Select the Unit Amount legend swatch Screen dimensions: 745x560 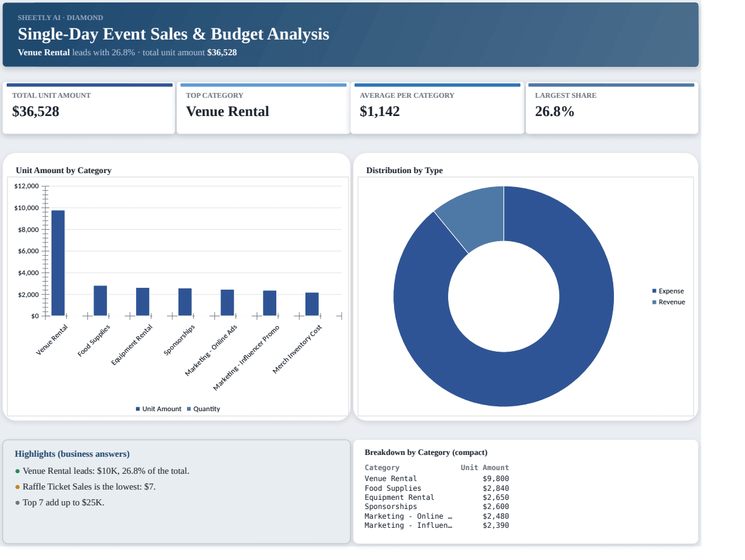click(x=138, y=409)
